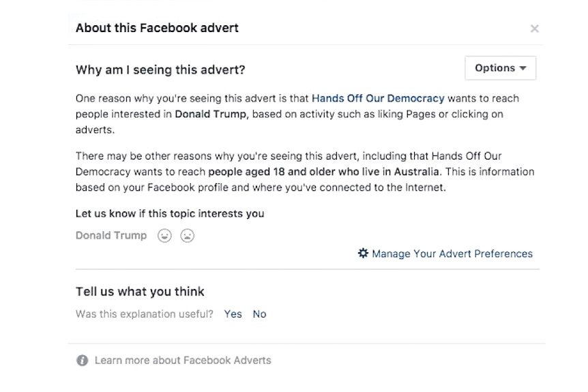Mark Donald Trump topic with happy face
Image resolution: width=588 pixels, height=392 pixels.
click(x=164, y=236)
